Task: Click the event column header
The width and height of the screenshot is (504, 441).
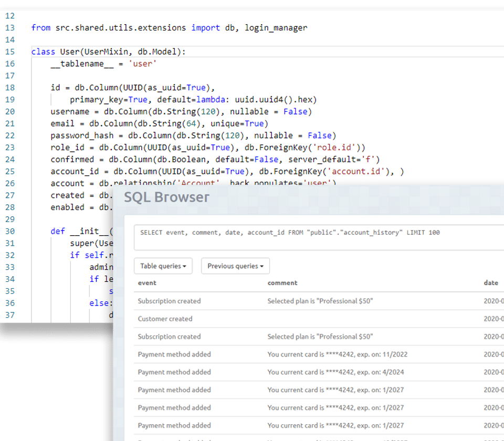Action: point(147,283)
